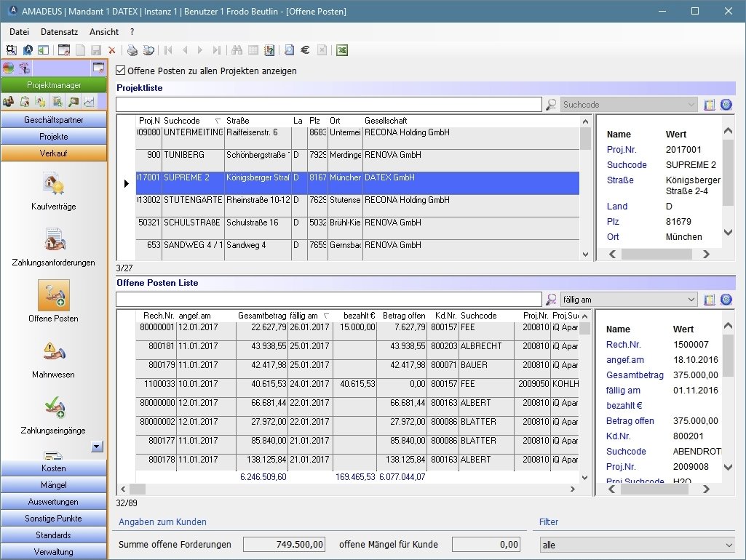
Task: Sort the list by Gesamtbetrag column header
Action: click(261, 316)
